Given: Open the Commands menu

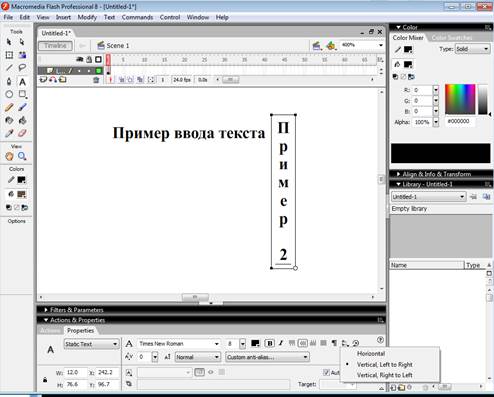Looking at the screenshot, I should pyautogui.click(x=137, y=17).
